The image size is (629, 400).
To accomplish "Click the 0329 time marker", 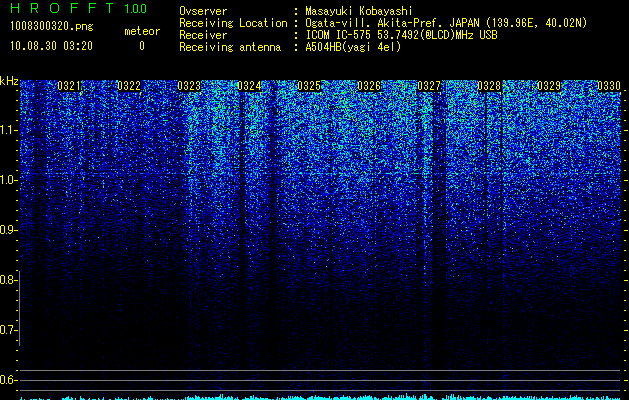I will point(549,86).
